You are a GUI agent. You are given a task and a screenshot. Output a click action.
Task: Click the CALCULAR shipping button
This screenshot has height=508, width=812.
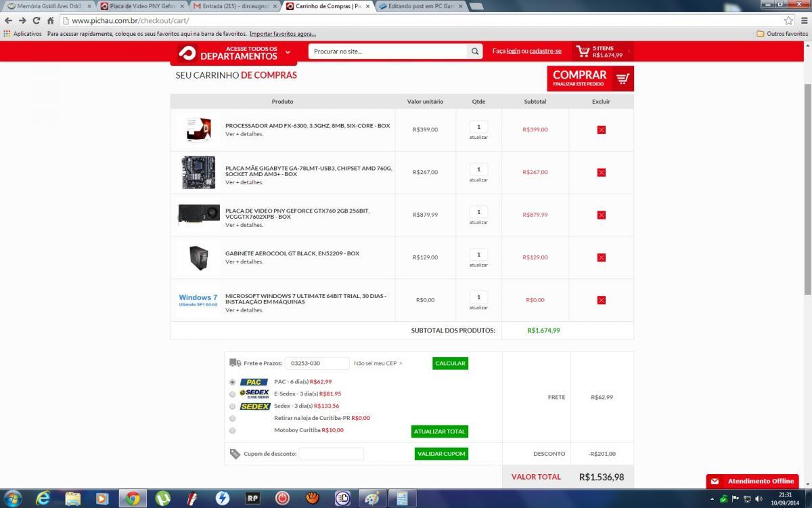pyautogui.click(x=450, y=364)
